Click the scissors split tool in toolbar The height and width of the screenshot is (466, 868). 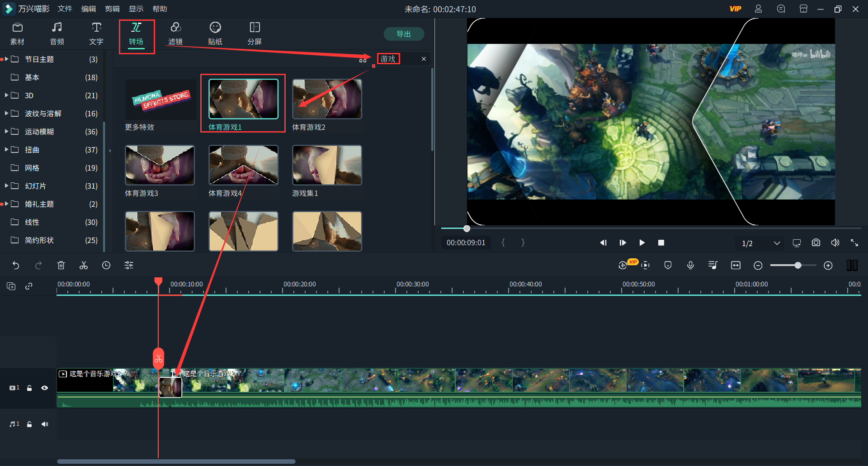[x=84, y=266]
